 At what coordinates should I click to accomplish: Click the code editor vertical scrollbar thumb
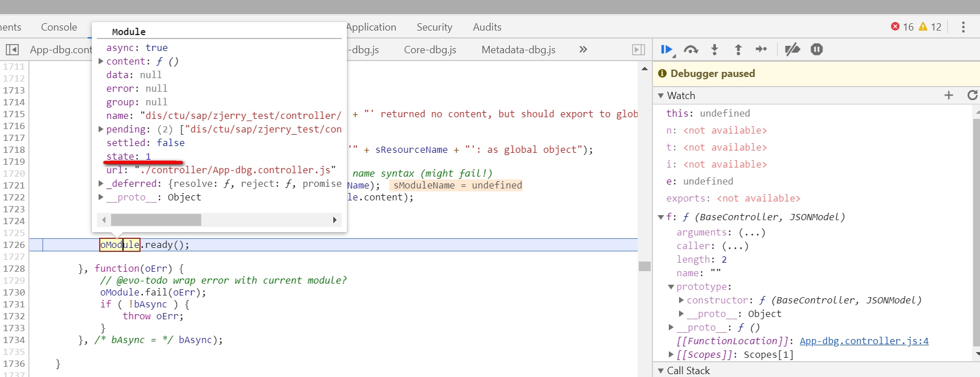click(x=644, y=267)
